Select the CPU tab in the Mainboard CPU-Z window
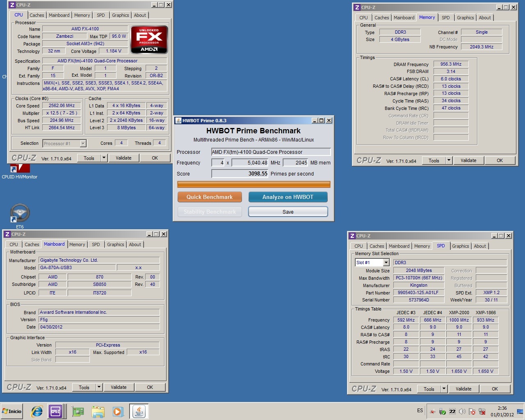525x420 pixels. (14, 244)
